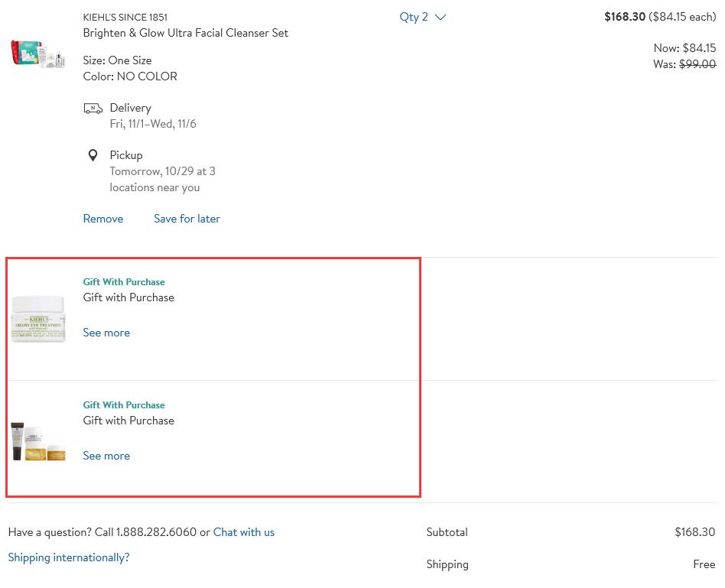Click the Gift With Purchase label above eye treatment
The height and width of the screenshot is (588, 725).
click(x=124, y=282)
